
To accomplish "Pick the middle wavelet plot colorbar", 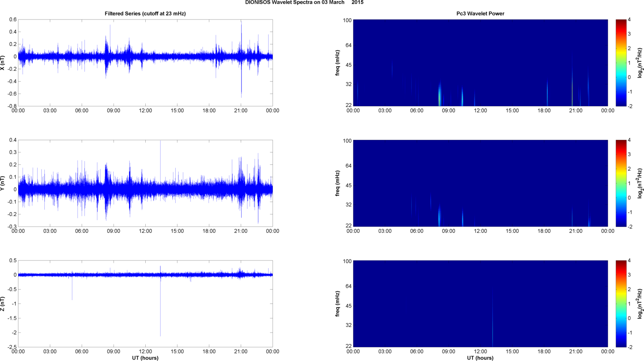I will [621, 183].
